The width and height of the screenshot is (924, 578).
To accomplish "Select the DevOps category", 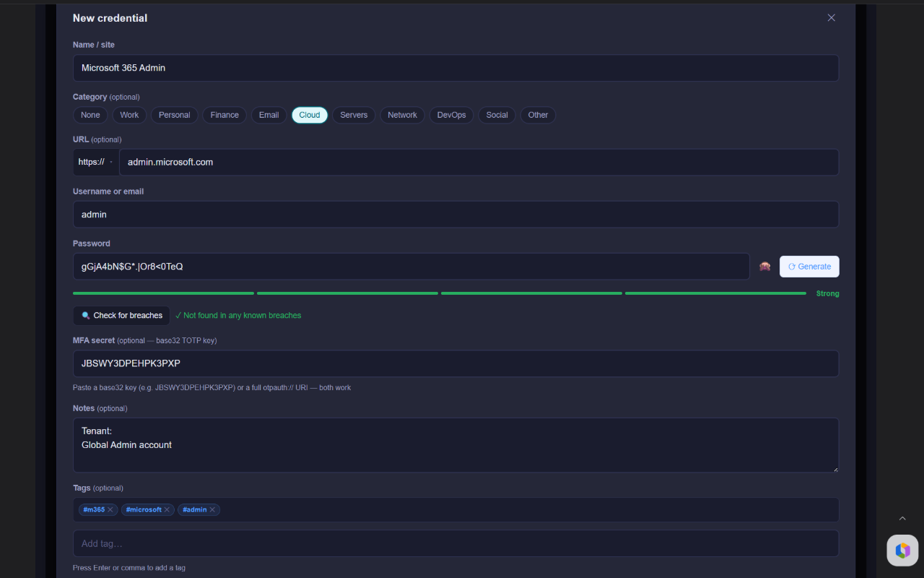I will click(452, 115).
